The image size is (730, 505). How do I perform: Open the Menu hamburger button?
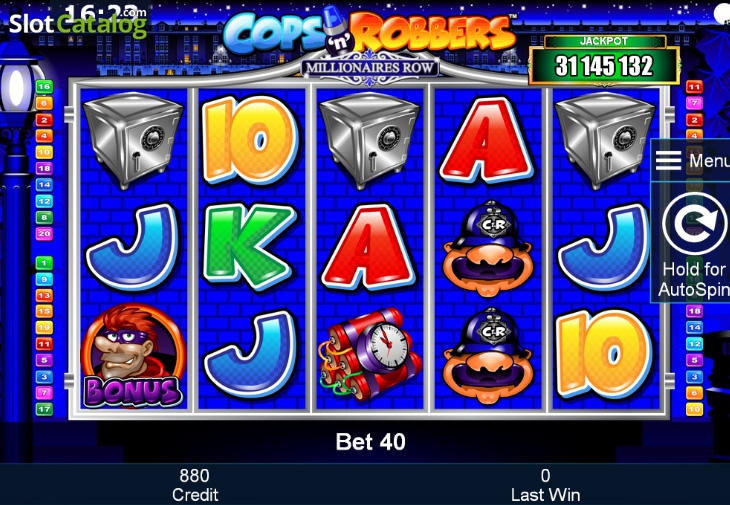[691, 160]
